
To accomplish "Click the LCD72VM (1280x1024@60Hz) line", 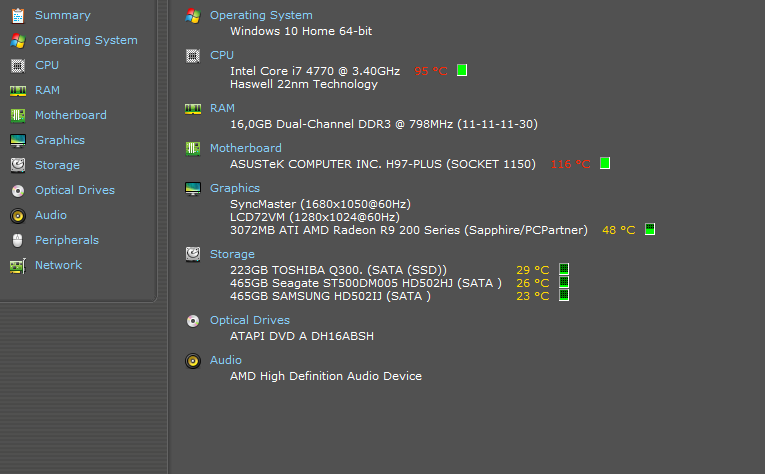I will pos(315,217).
